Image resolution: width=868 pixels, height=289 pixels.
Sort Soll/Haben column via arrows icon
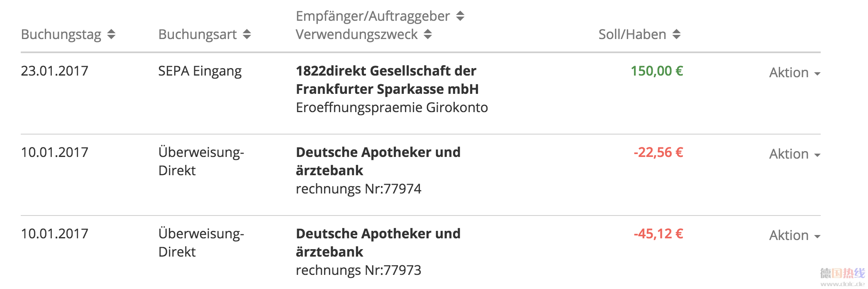pos(676,34)
